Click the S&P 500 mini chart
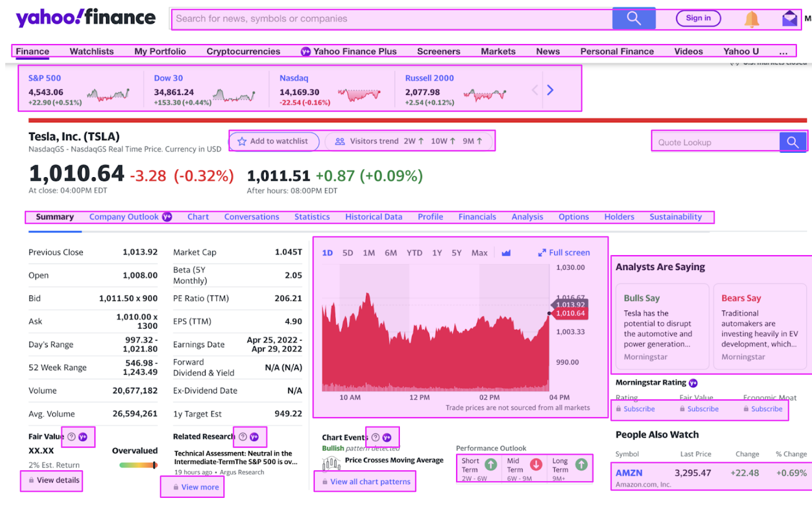The image size is (812, 511). [x=108, y=94]
